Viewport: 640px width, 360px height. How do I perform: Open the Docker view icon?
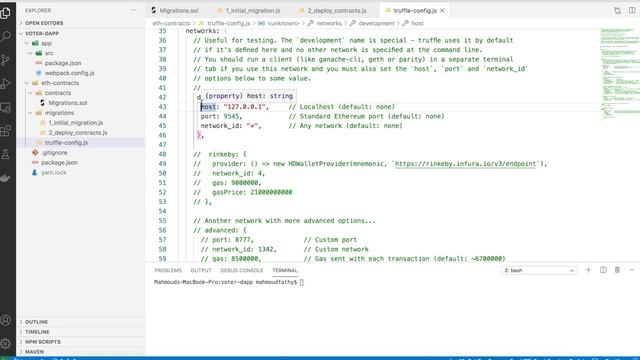point(6,178)
